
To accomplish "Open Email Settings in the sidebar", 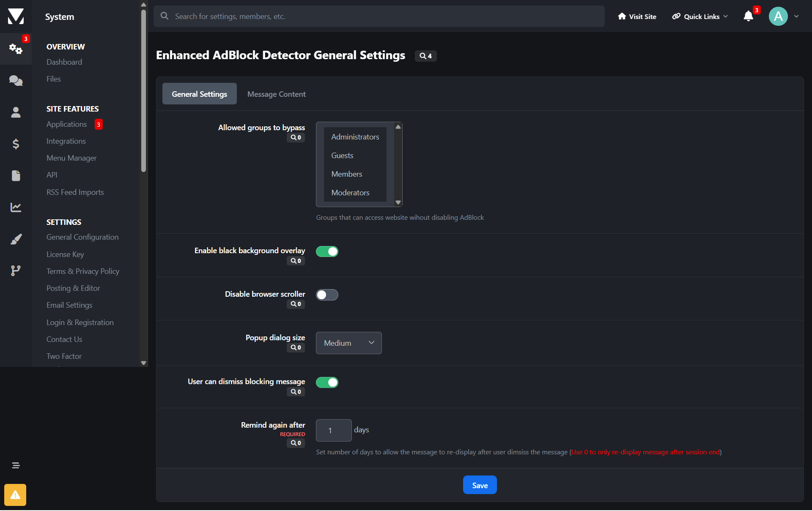I will click(69, 305).
